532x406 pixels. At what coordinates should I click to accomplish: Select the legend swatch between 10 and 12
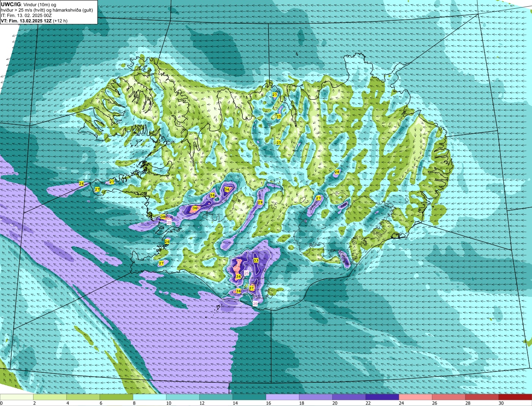[183, 397]
